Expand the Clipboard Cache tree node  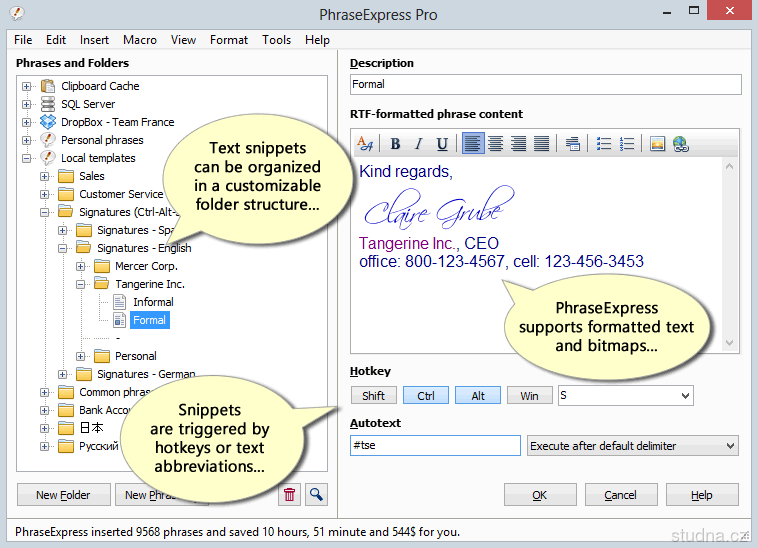pos(27,86)
